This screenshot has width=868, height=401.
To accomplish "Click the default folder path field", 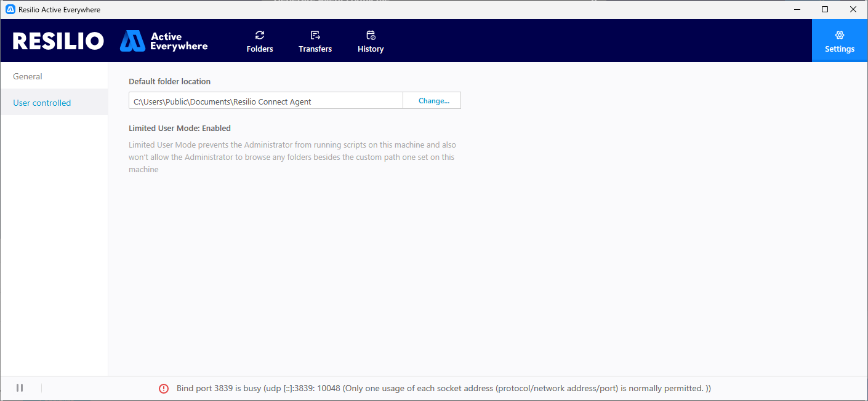I will click(x=265, y=101).
